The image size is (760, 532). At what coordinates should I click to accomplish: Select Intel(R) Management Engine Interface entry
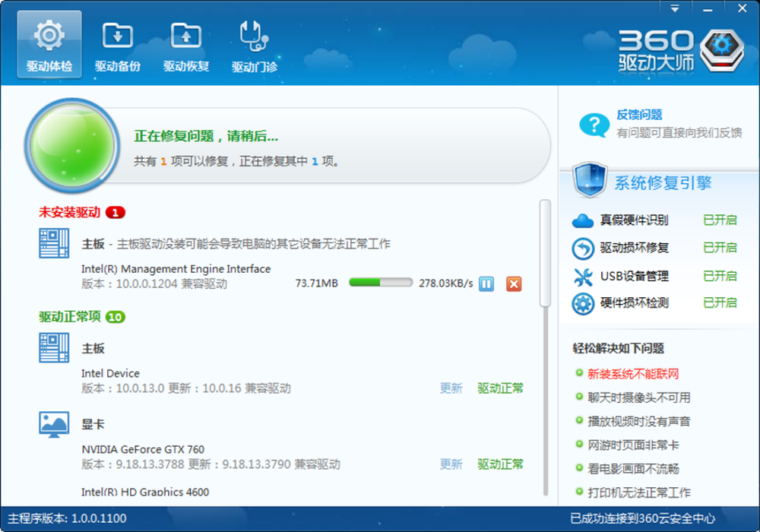point(176,269)
